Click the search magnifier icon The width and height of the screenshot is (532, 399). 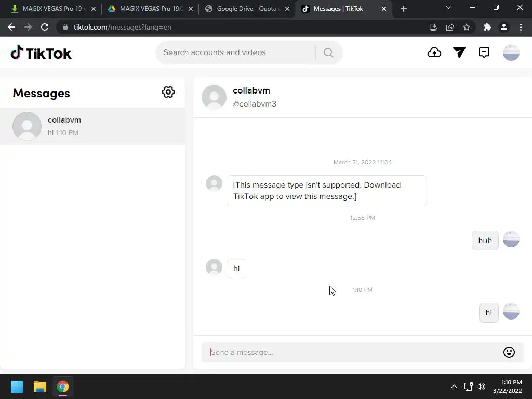click(328, 52)
